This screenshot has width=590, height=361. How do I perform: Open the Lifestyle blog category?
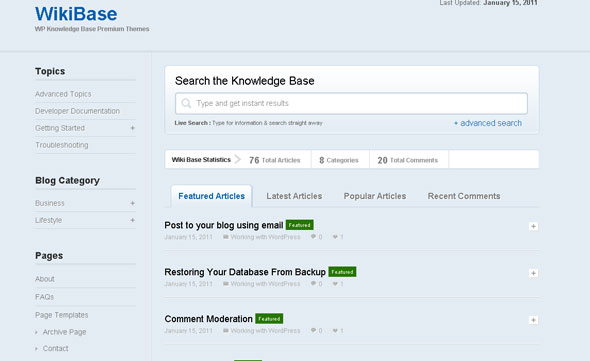(49, 220)
